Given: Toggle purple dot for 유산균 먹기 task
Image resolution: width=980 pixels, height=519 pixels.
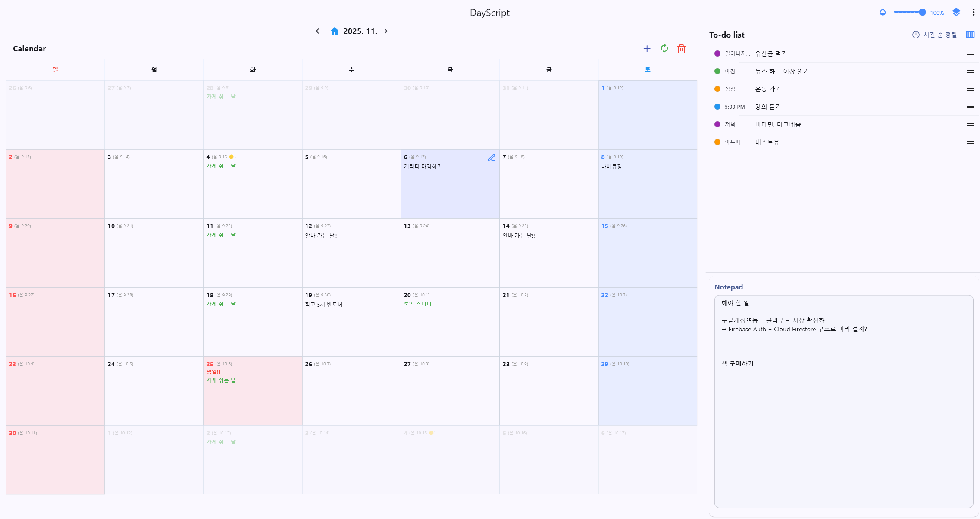Looking at the screenshot, I should 717,53.
